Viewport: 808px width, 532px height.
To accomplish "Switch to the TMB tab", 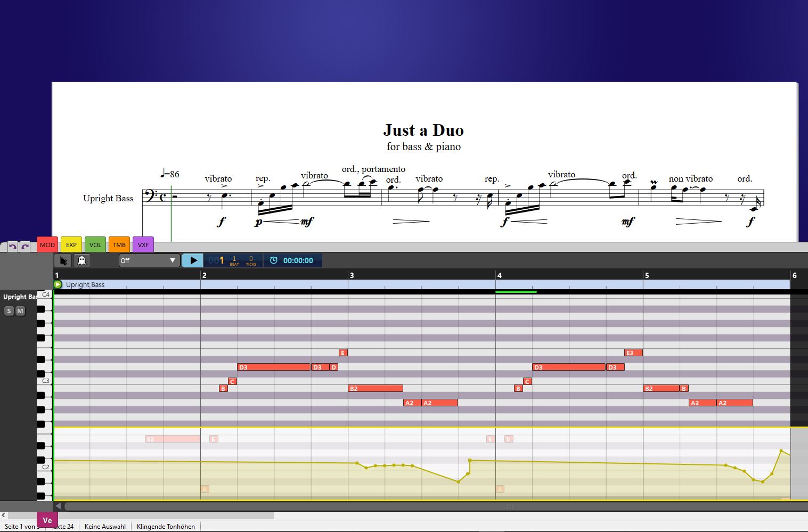I will (119, 245).
